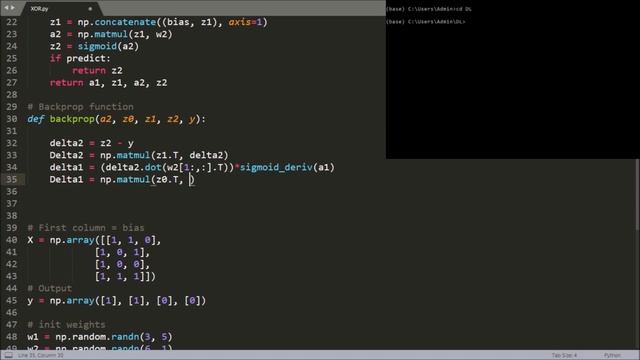This screenshot has width=640, height=360.
Task: Click line number 30 in gutter
Action: pyautogui.click(x=11, y=119)
